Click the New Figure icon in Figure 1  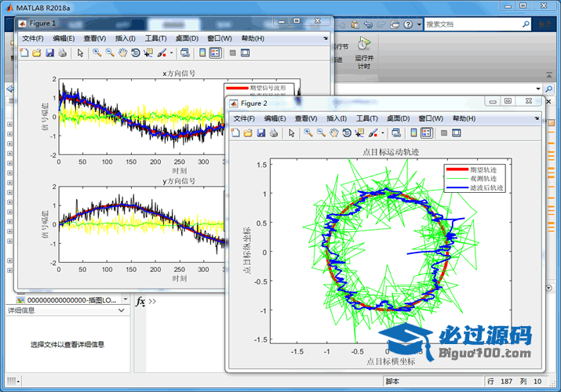coord(24,53)
